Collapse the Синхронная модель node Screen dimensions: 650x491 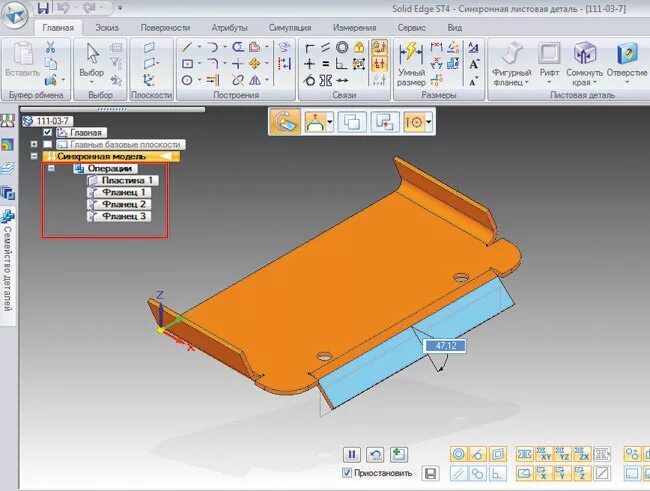click(x=34, y=156)
